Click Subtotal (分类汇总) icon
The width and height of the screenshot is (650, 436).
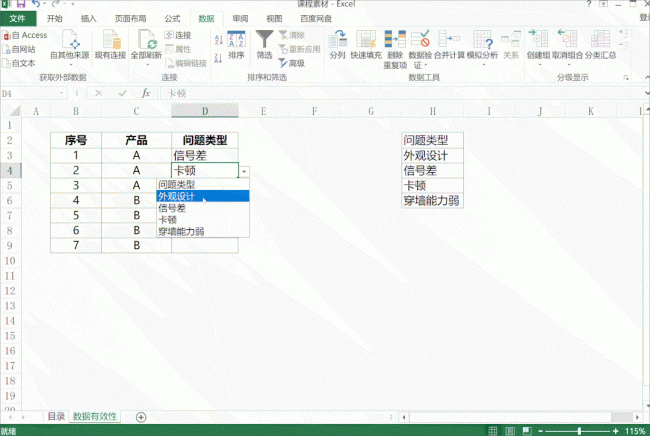pos(600,39)
